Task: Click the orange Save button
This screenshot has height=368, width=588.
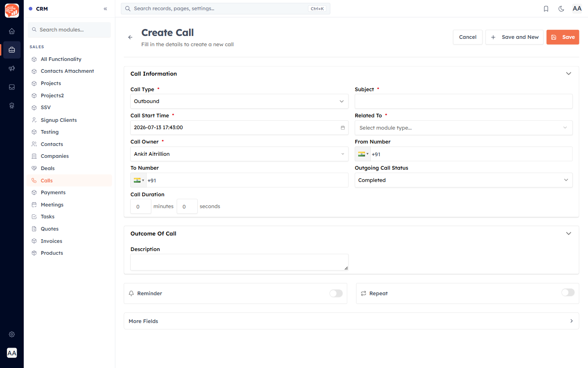Action: (563, 37)
